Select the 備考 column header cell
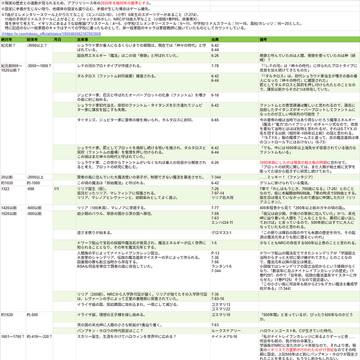Image resolution: width=360 pixels, height=360 pixels. tap(309, 39)
